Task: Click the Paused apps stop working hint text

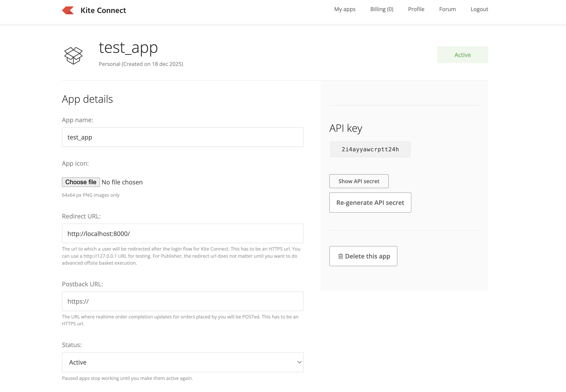Action: 127,378
